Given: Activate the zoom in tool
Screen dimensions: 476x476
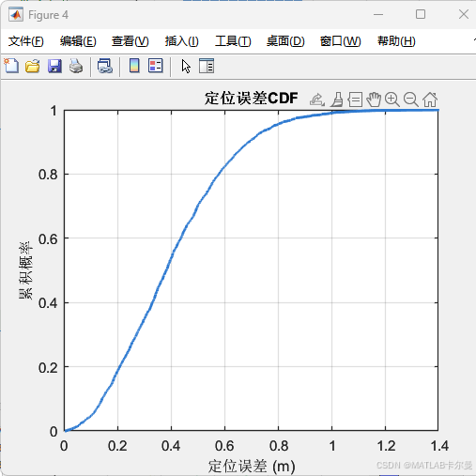Looking at the screenshot, I should click(392, 100).
